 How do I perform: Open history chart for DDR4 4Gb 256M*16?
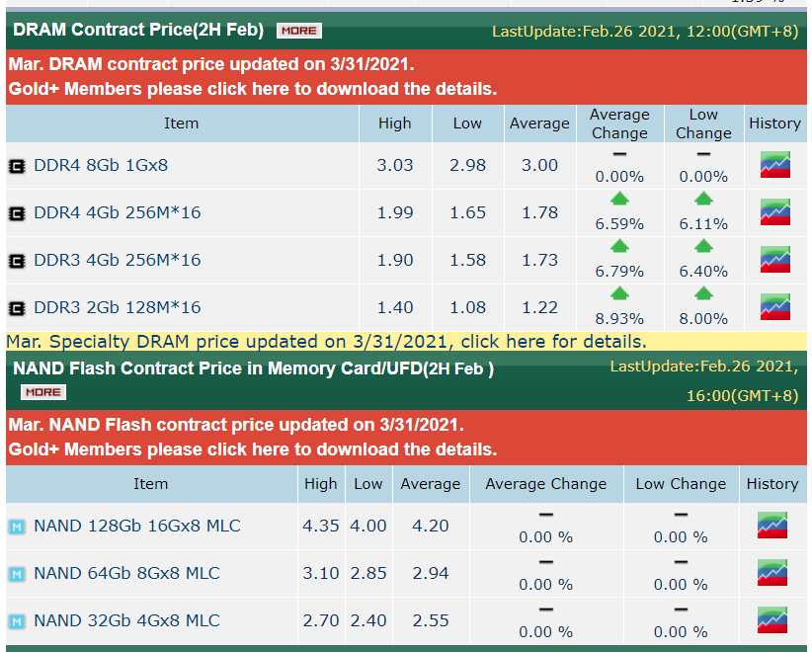(x=774, y=212)
